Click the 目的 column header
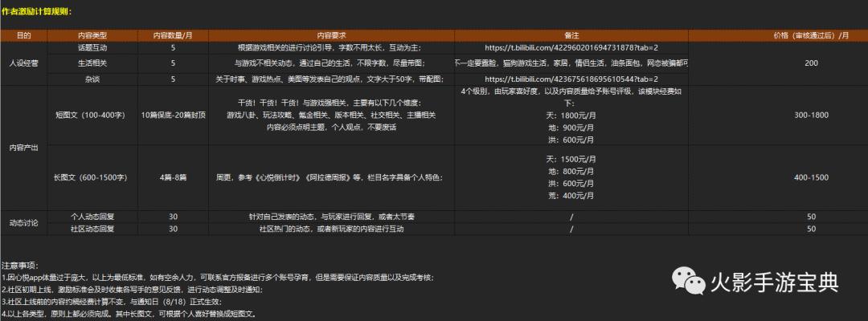The width and height of the screenshot is (868, 321). click(x=24, y=35)
